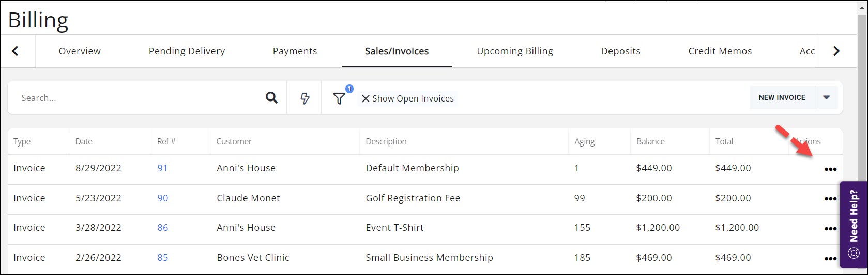The height and width of the screenshot is (275, 868).
Task: Click the New Invoice button
Action: tap(782, 97)
